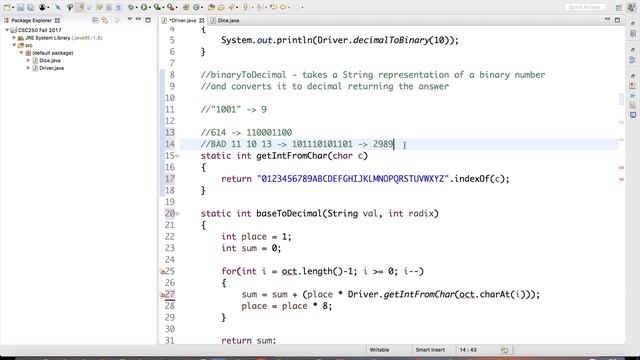Click the 'return sum' statement text
This screenshot has height=360, width=640.
click(x=249, y=340)
